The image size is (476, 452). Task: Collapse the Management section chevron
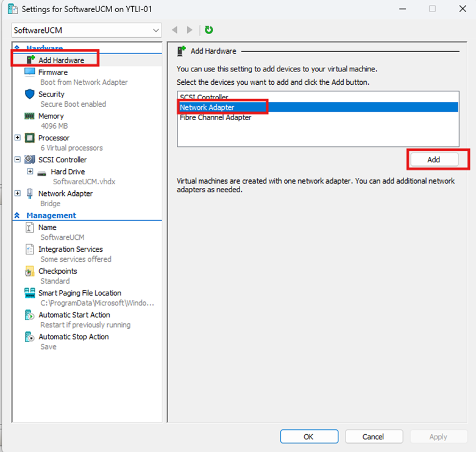(x=17, y=215)
